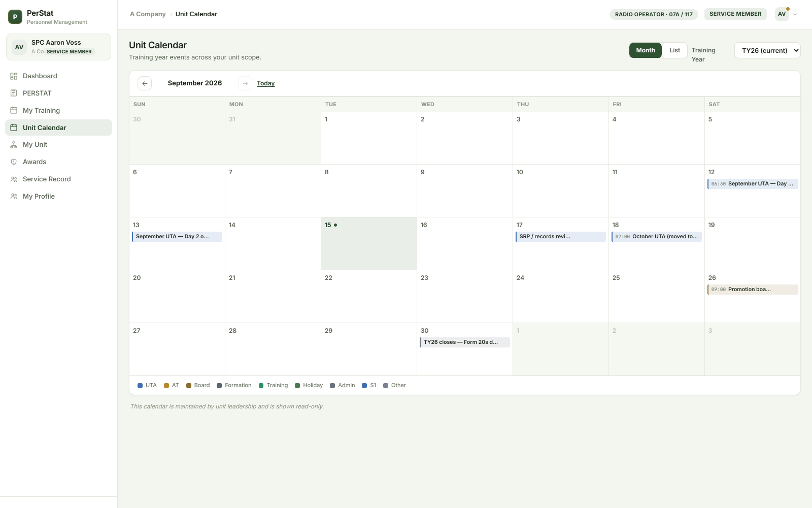Viewport: 812px width, 508px height.
Task: Click the Service Record people icon
Action: click(x=14, y=179)
